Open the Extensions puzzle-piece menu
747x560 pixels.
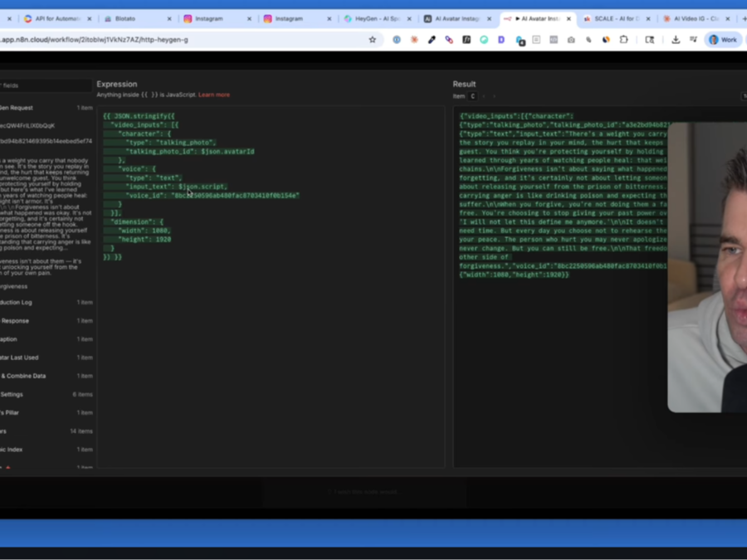tap(623, 40)
